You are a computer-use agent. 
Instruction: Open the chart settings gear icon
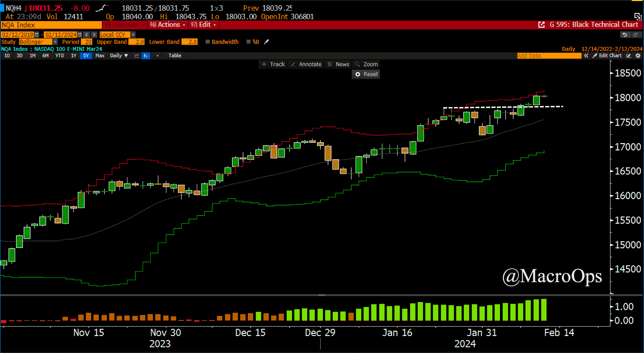638,56
